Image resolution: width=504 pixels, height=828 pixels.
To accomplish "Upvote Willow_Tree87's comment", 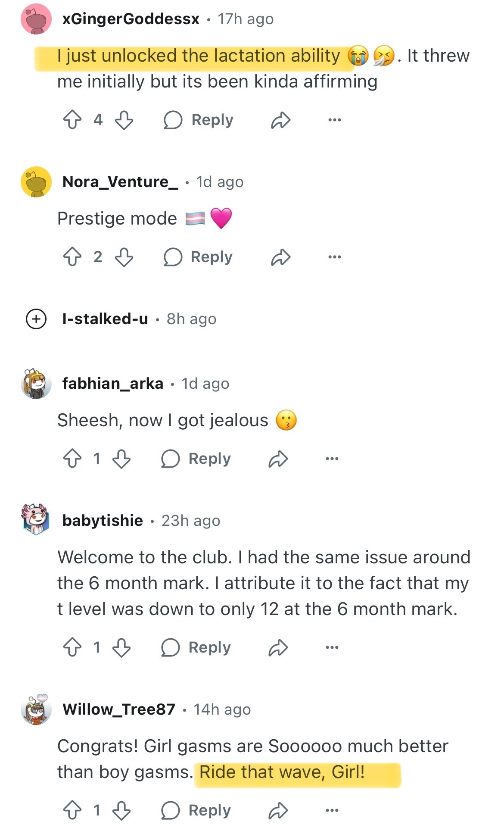I will pos(72,810).
